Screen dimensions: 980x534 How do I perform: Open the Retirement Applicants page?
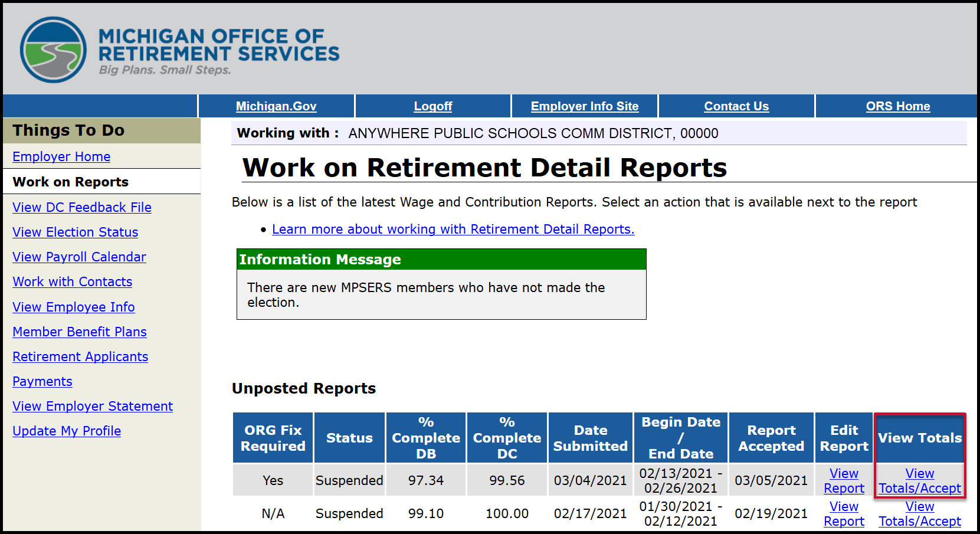(80, 356)
